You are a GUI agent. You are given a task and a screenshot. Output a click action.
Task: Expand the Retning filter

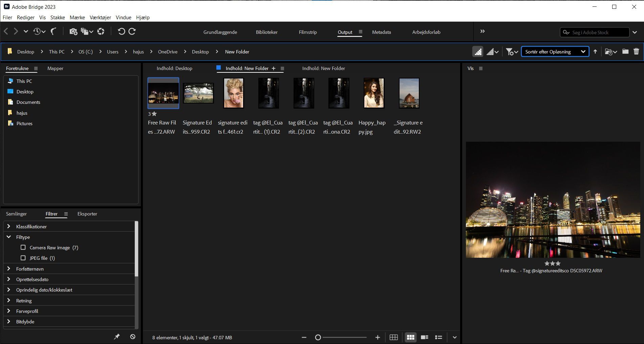[9, 300]
